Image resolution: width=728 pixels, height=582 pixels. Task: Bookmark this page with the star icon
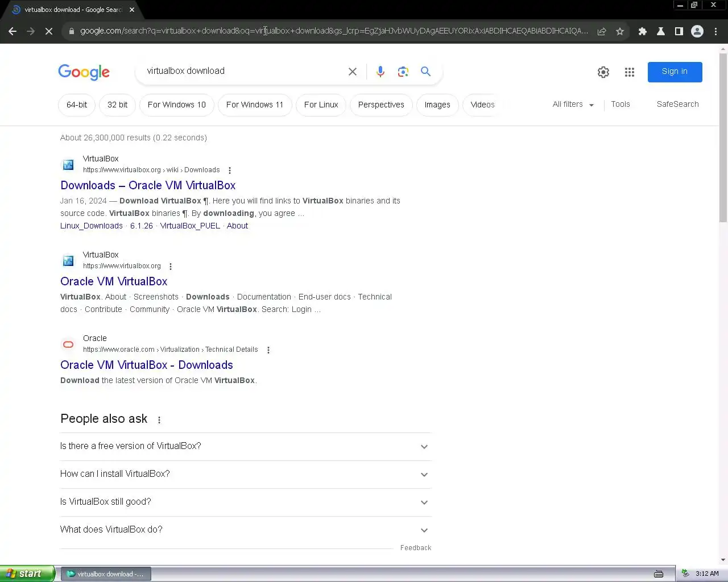[620, 31]
